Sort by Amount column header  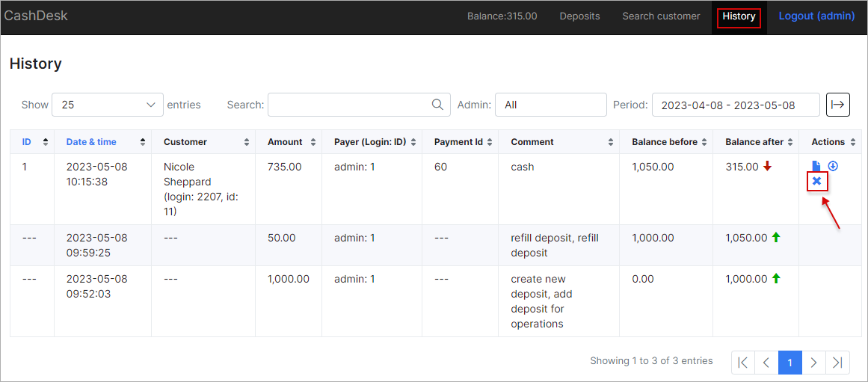point(289,142)
